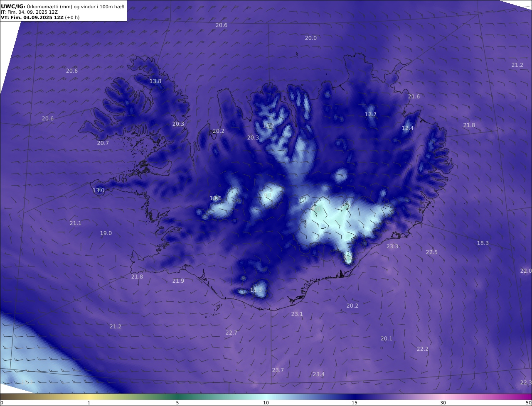Click the color scale tick label 10
532x406 pixels.
(x=266, y=403)
